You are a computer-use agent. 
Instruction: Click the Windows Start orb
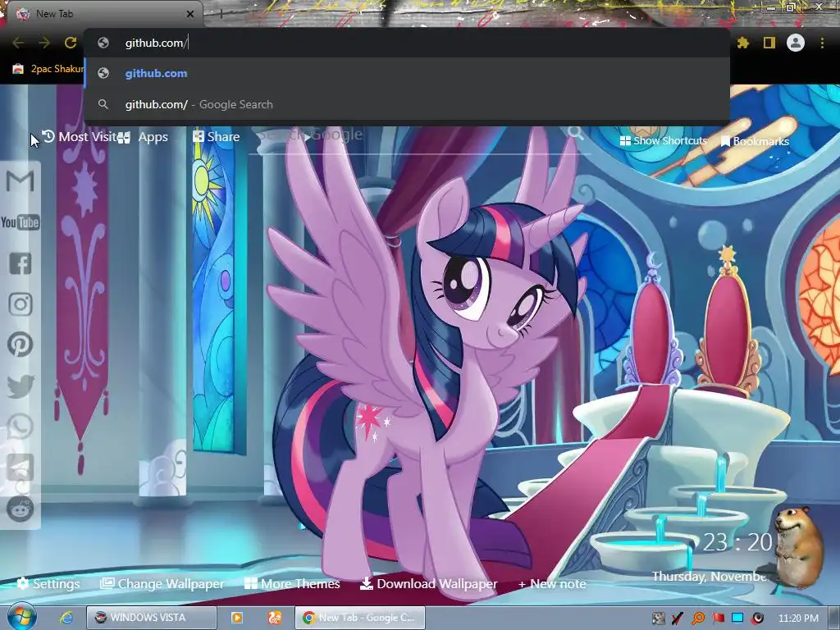(x=21, y=617)
